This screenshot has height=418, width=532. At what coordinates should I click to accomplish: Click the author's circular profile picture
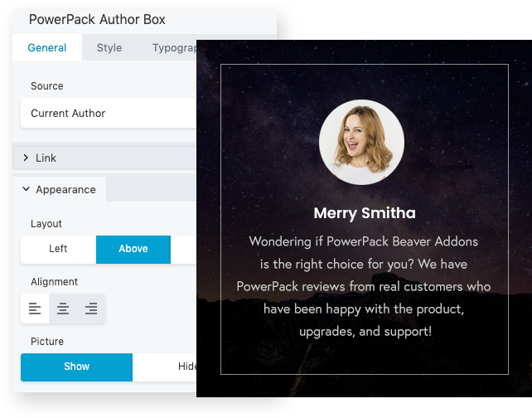click(361, 143)
